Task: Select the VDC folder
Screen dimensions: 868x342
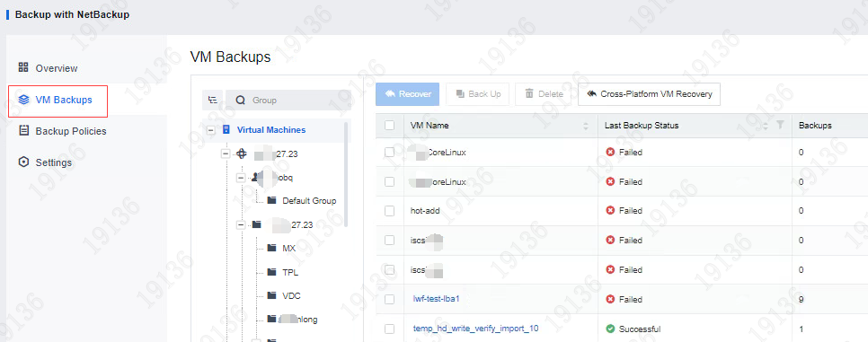Action: point(292,295)
